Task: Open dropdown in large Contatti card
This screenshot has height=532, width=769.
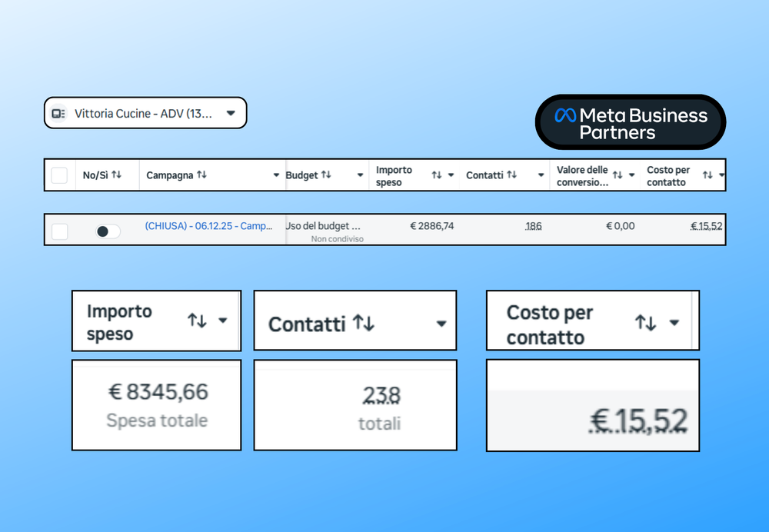Action: tap(441, 324)
